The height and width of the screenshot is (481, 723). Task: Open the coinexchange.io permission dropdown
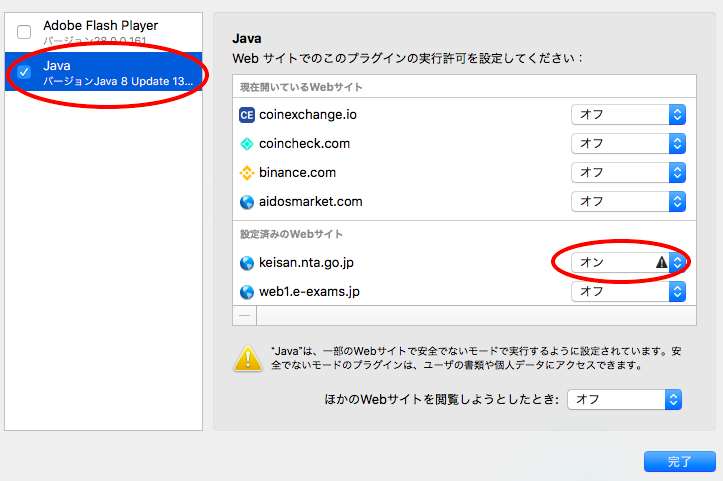coord(628,114)
